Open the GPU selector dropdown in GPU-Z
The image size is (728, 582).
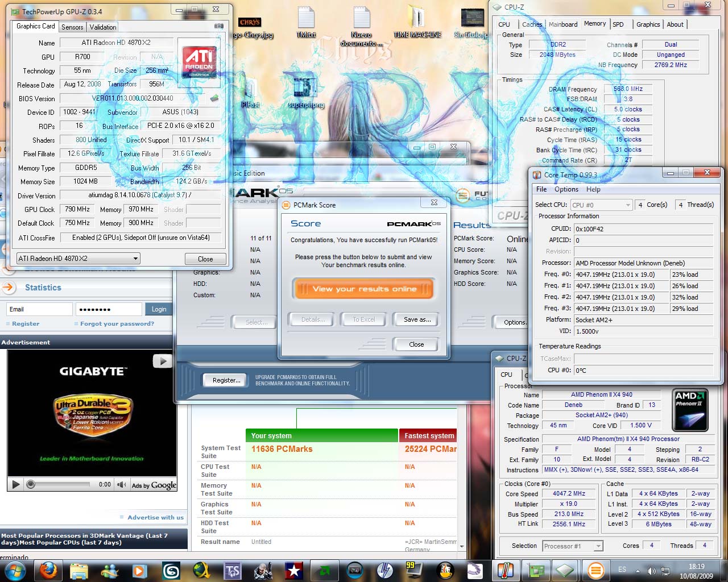pos(78,259)
